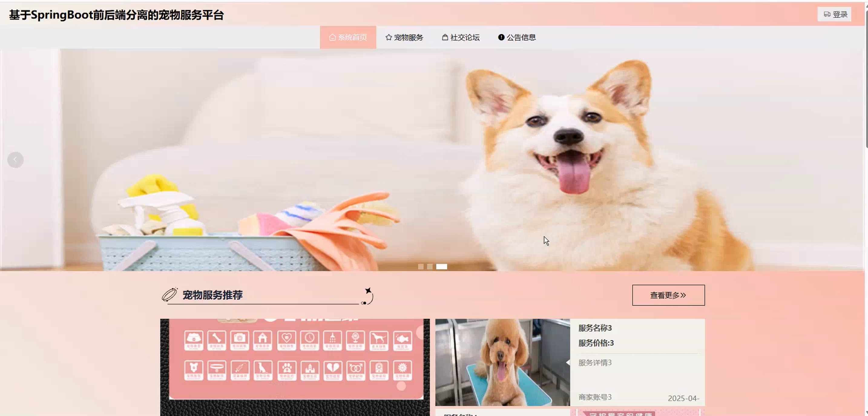
Task: Click the exclamation icon beside 公告信息
Action: (501, 37)
